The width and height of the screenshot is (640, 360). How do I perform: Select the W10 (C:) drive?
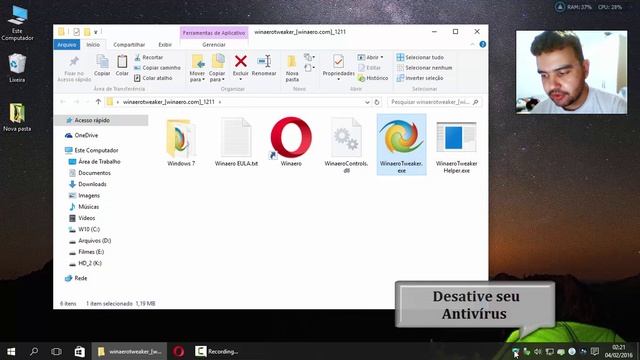[x=84, y=229]
